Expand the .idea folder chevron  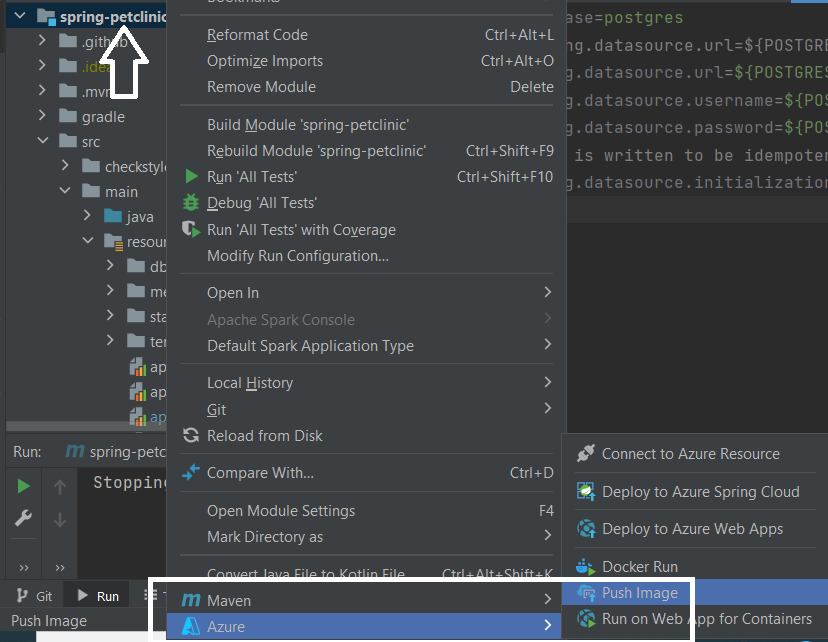pos(42,65)
